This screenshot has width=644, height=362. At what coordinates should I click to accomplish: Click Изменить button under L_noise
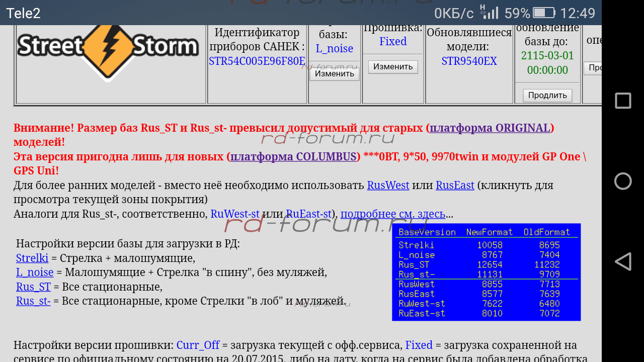point(335,74)
